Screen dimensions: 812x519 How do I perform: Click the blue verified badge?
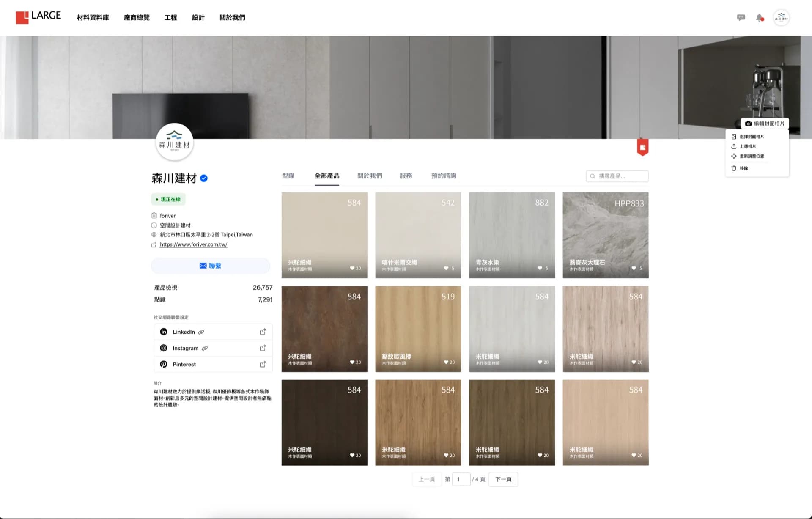[x=204, y=178]
